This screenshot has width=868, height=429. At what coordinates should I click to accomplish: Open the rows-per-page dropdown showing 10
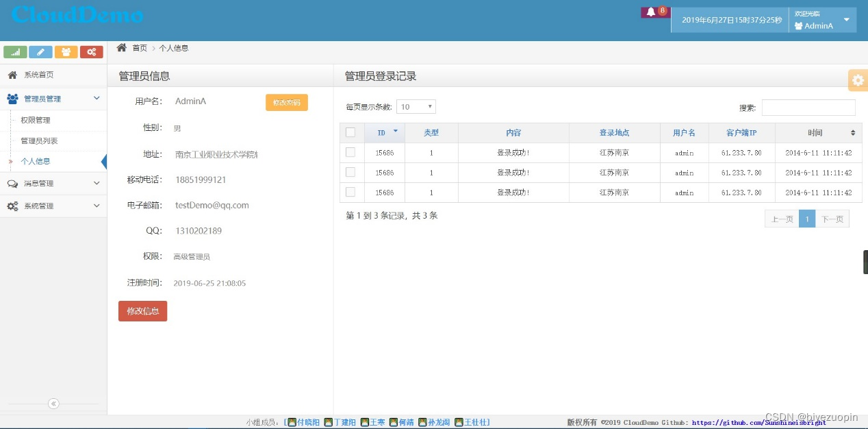416,107
